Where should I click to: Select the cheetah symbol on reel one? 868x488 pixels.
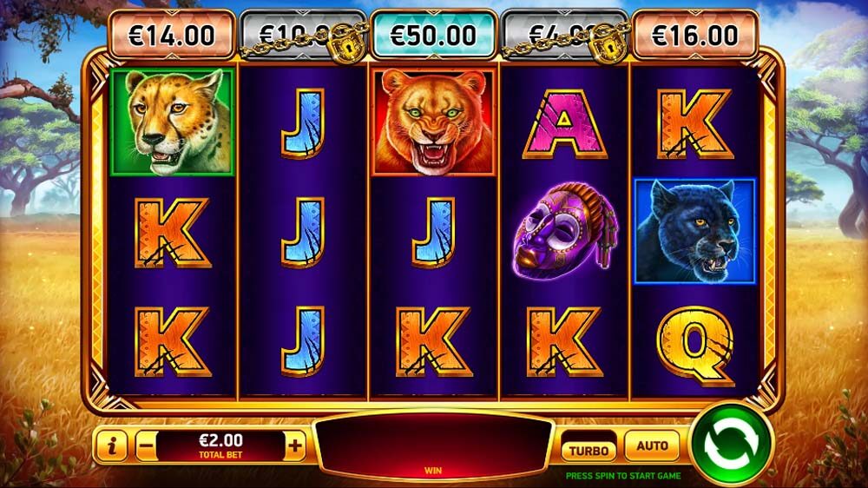(x=172, y=122)
